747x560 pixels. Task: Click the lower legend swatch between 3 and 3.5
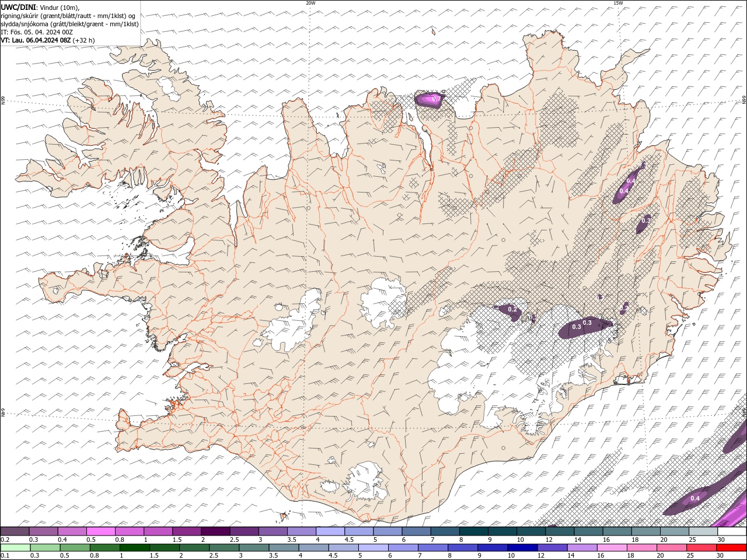point(254,548)
